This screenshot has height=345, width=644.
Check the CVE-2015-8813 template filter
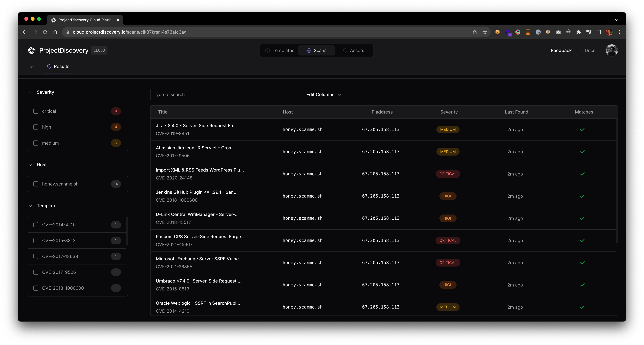(36, 240)
